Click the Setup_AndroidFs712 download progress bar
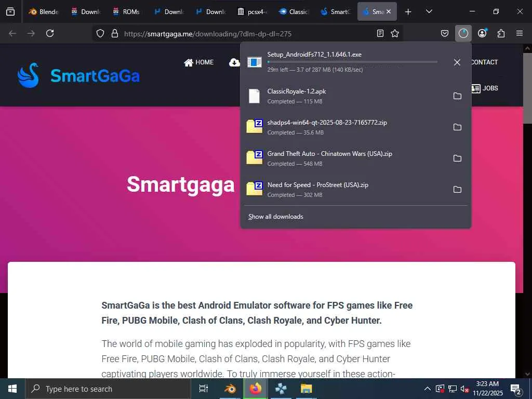Image resolution: width=532 pixels, height=399 pixels. [x=352, y=62]
